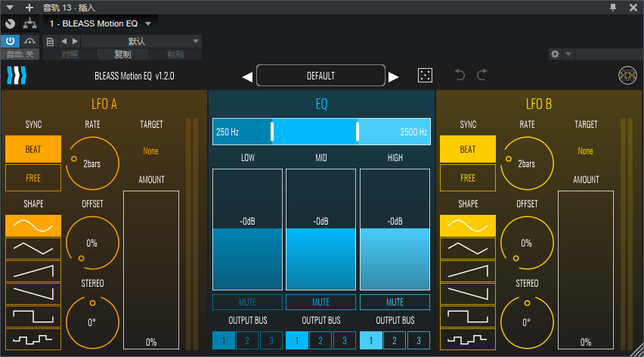Set LFO A sync to FREE

click(33, 178)
